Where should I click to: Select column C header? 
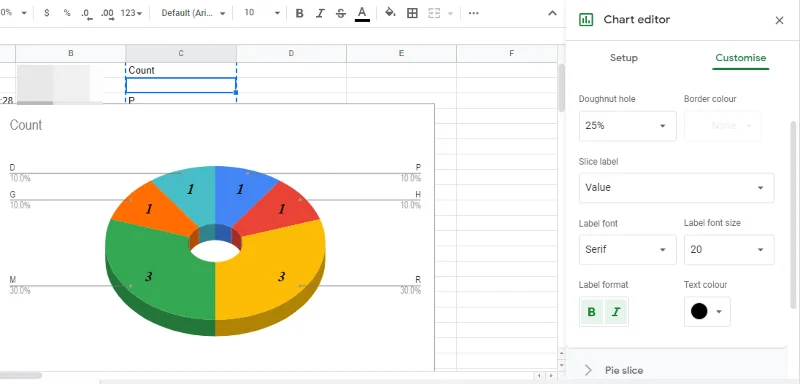click(x=181, y=53)
